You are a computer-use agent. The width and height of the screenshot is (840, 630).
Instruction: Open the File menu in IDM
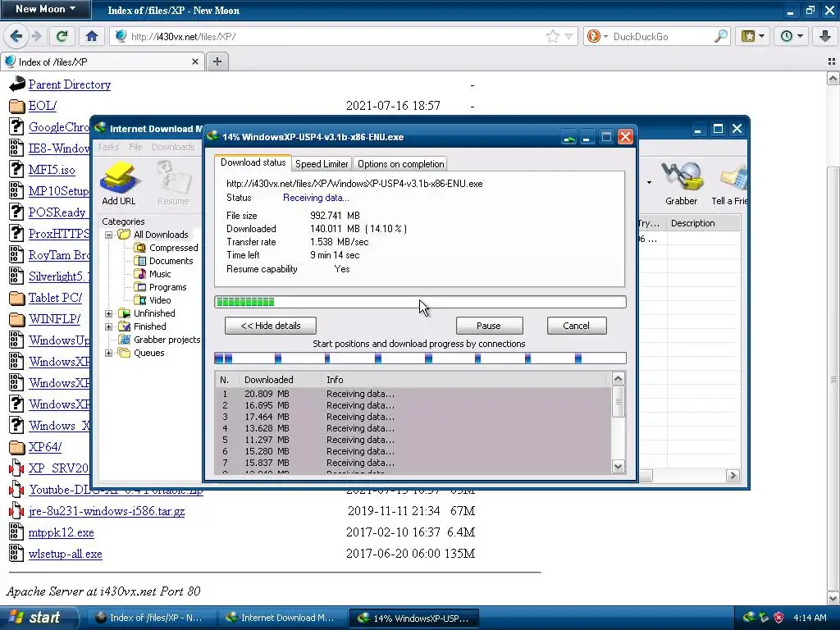point(135,147)
